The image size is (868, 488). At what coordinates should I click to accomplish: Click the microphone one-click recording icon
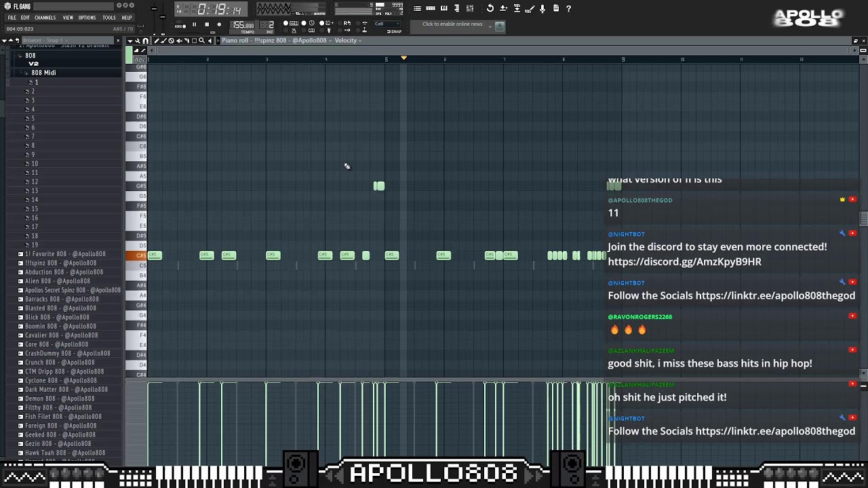[x=542, y=8]
